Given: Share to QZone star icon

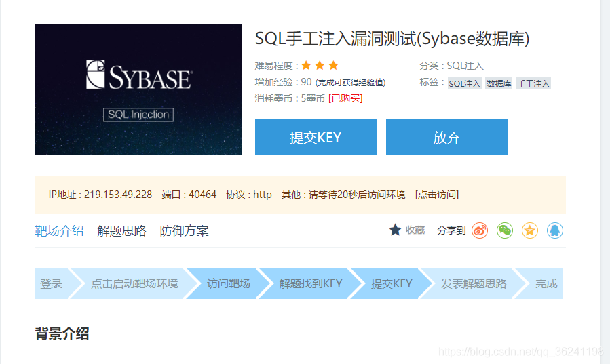Looking at the screenshot, I should (529, 230).
